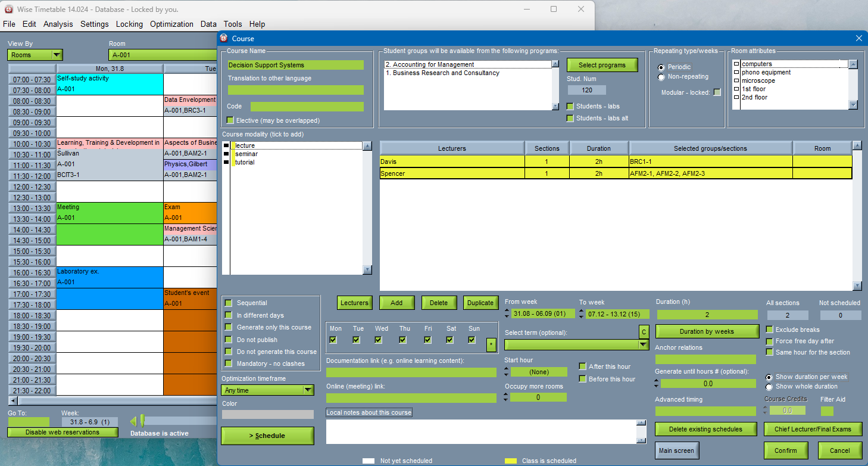Open the View By 'Rooms' dropdown
Screen dimensions: 868x466
tap(57, 55)
